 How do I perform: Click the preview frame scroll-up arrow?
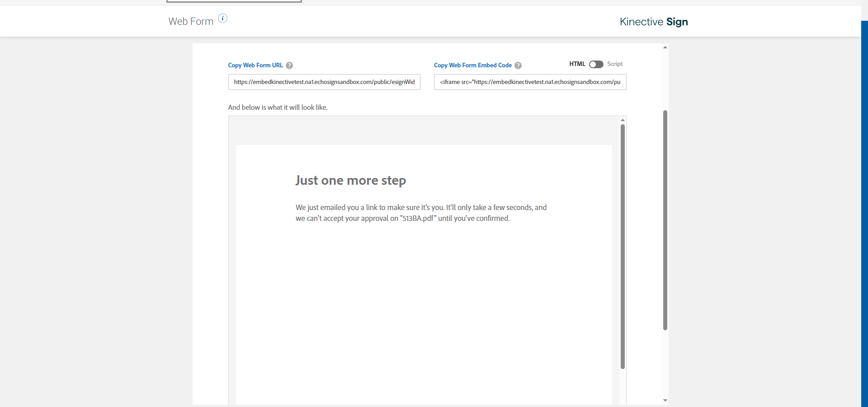point(623,120)
